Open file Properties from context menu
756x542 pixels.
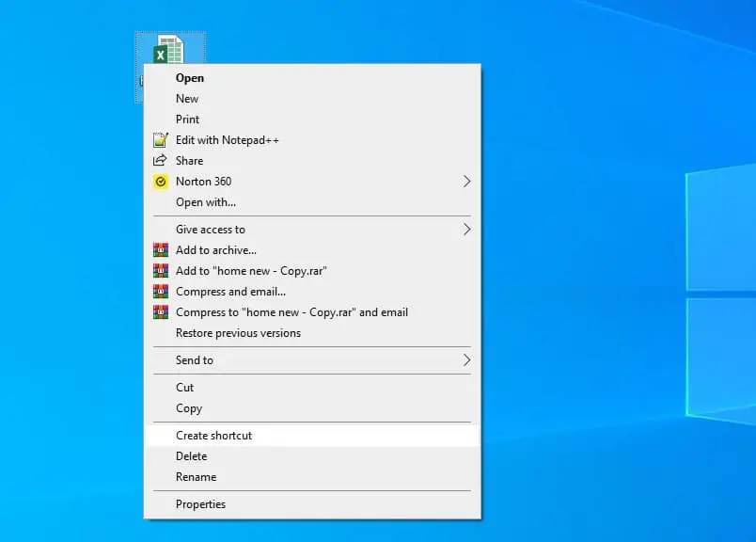click(x=200, y=504)
